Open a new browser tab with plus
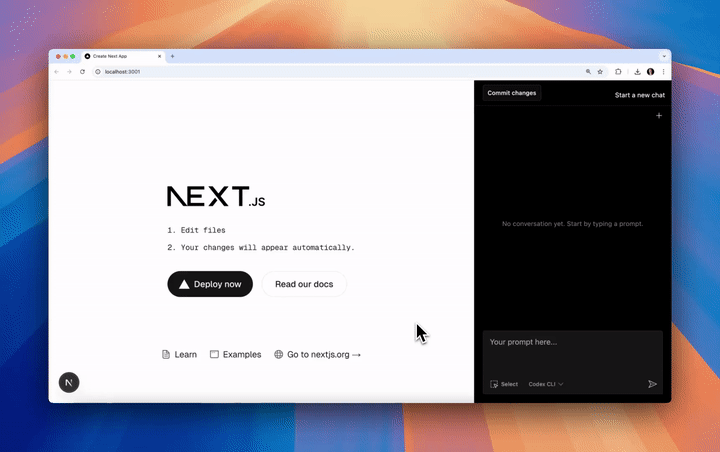The width and height of the screenshot is (720, 452). point(173,56)
